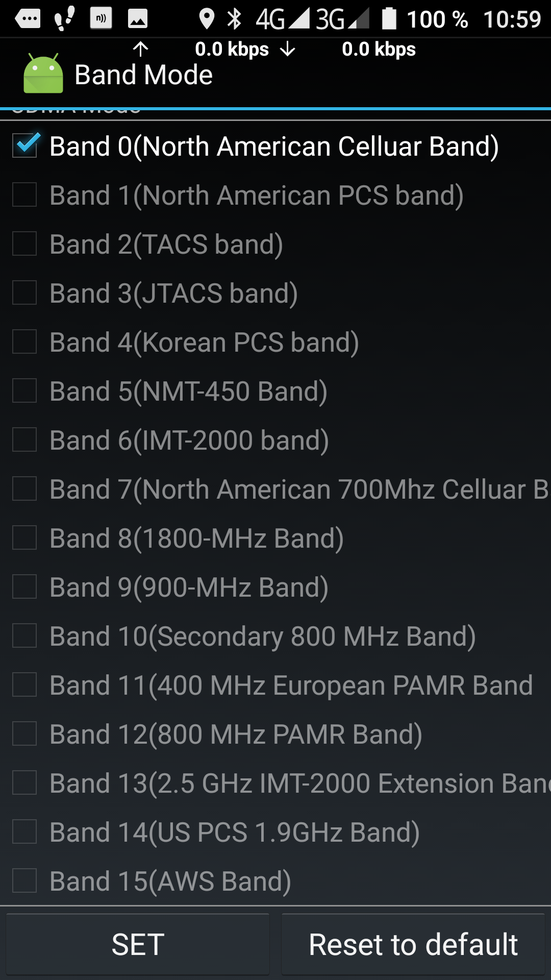Tap the Bluetooth status bar icon

coord(234,19)
